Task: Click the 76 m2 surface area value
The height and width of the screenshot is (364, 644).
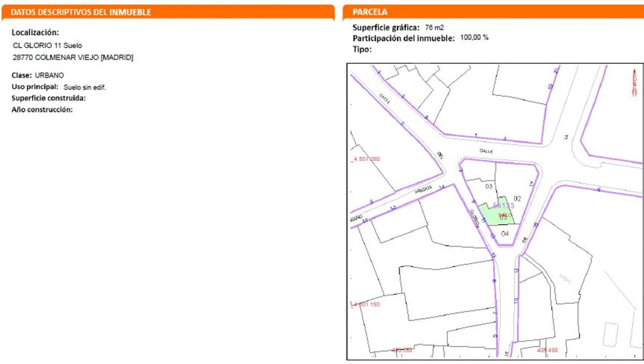Action: [434, 27]
